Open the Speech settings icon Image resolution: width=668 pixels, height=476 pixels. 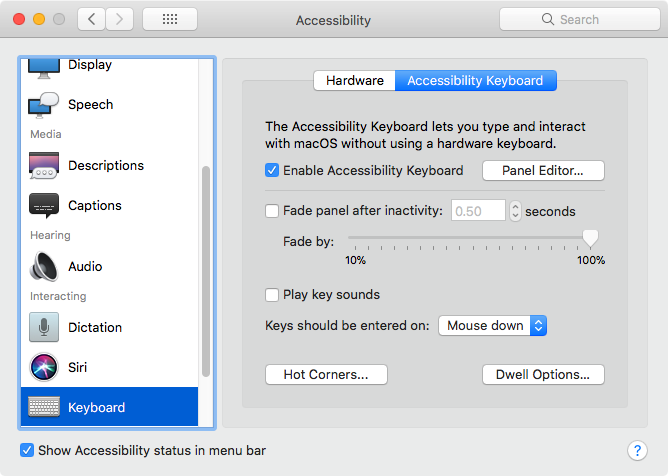[44, 104]
